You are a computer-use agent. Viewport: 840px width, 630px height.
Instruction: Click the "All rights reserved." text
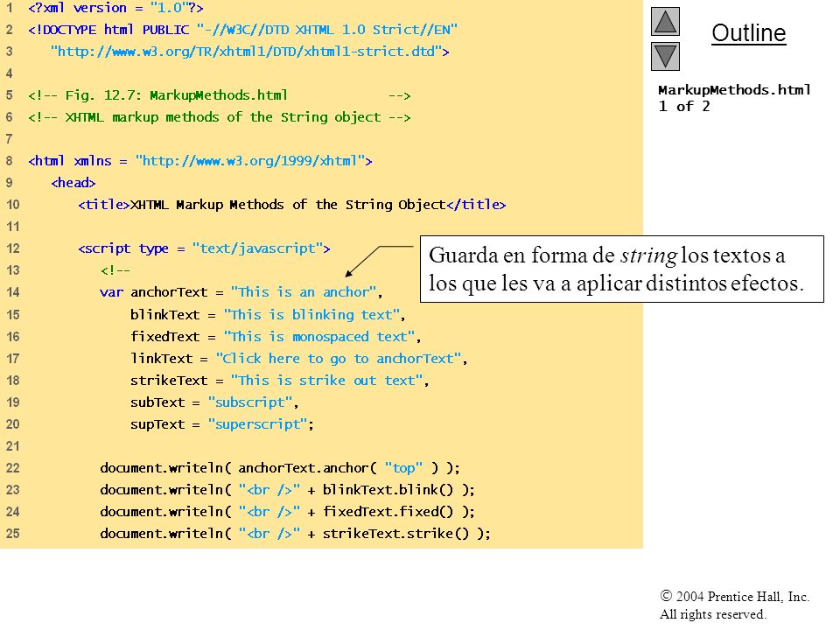pos(712,614)
